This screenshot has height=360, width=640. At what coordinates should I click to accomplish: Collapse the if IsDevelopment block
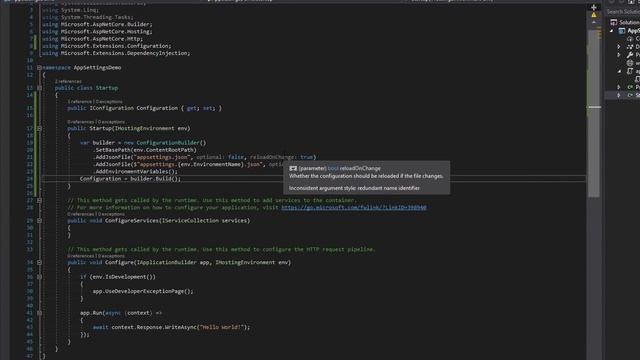pyautogui.click(x=40, y=277)
